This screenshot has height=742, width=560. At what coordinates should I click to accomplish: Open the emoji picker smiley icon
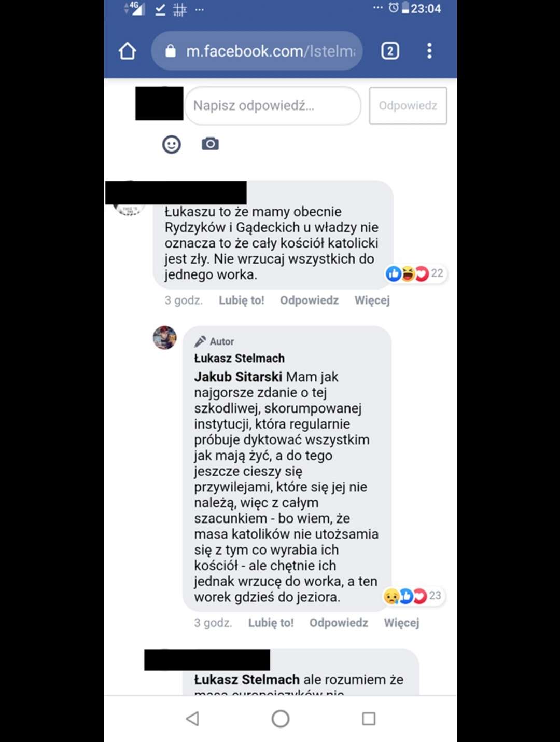tap(172, 144)
